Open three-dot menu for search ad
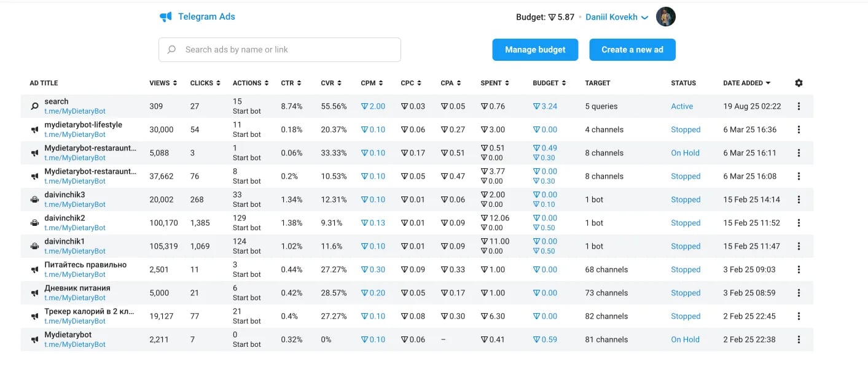This screenshot has height=380, width=868. tap(799, 106)
